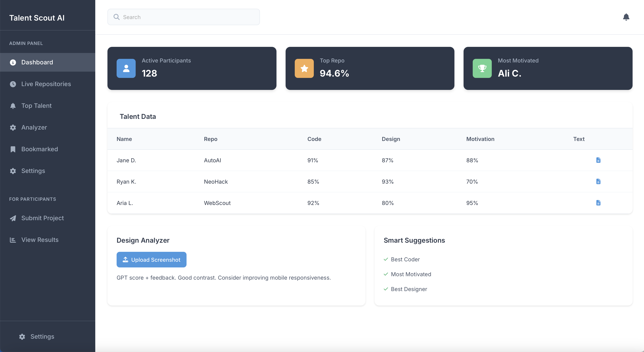
Task: Click the Active Participants user icon
Action: tap(126, 68)
